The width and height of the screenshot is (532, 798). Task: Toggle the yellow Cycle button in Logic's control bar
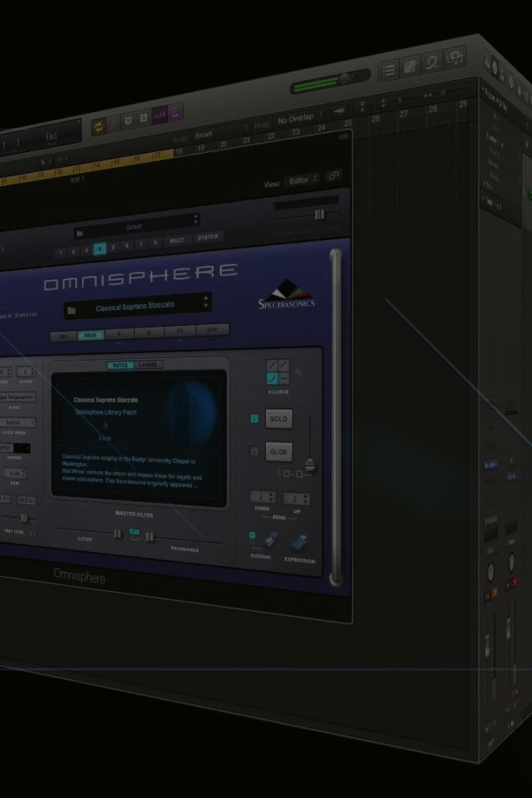point(98,126)
